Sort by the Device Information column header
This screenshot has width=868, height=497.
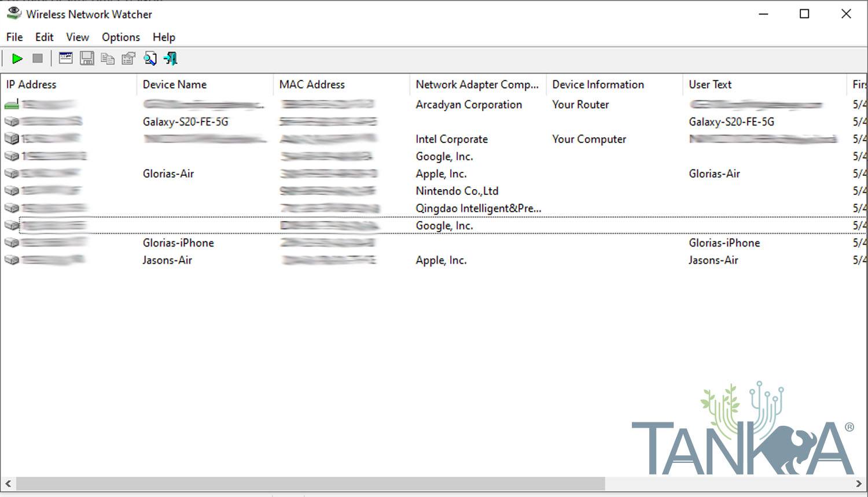(615, 84)
